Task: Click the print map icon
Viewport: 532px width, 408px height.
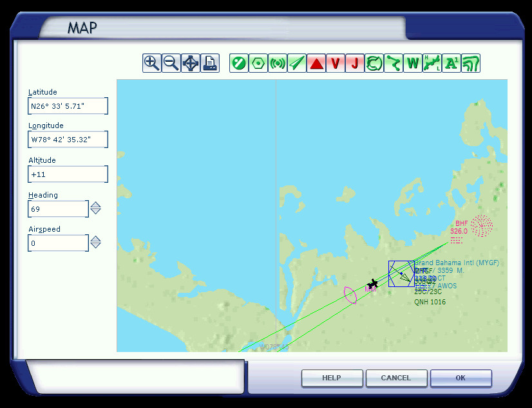Action: [210, 63]
